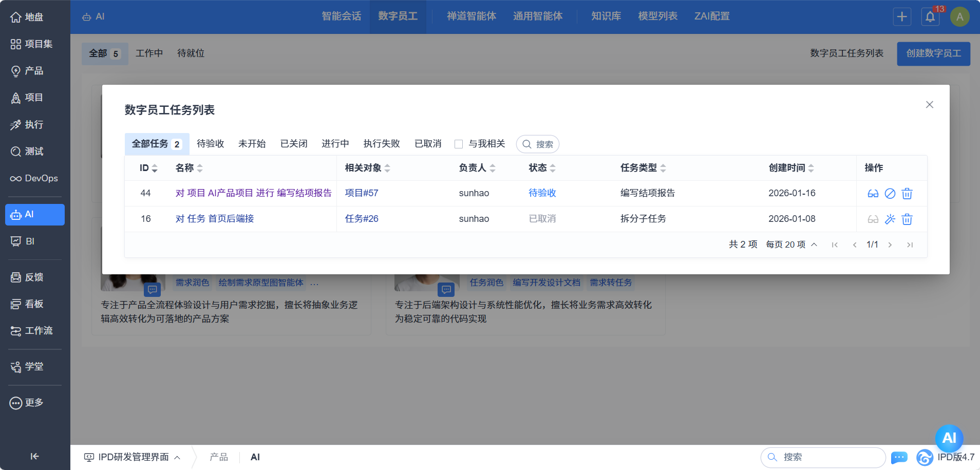Viewport: 980px width, 470px height.
Task: Click the retry icon for task 16
Action: click(890, 219)
